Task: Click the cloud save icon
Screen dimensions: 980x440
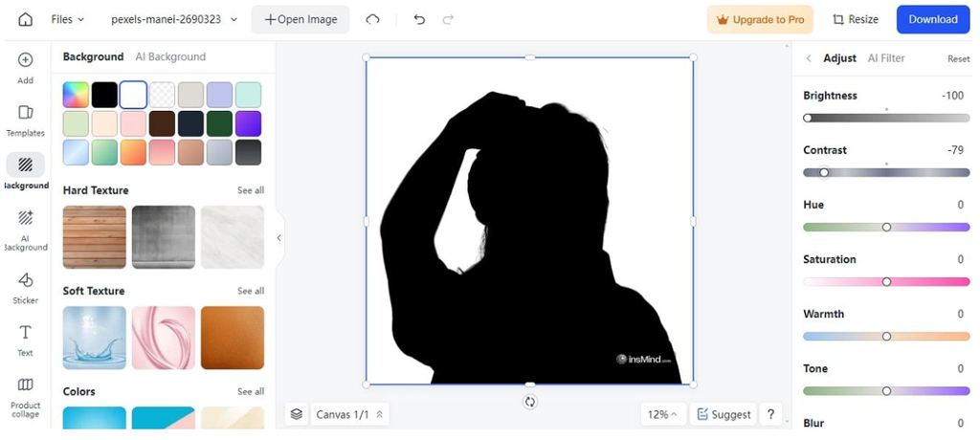Action: [372, 19]
